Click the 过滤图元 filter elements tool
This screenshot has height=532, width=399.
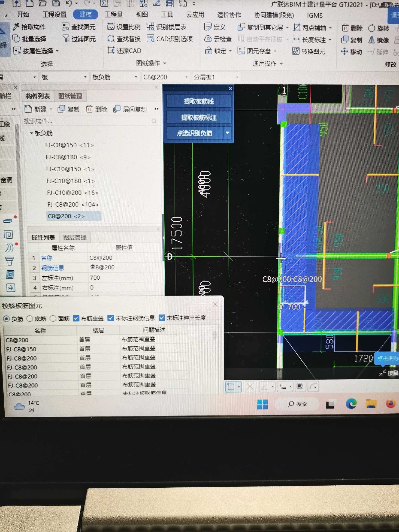point(79,39)
